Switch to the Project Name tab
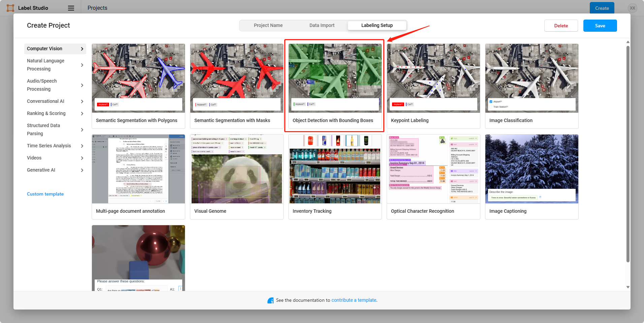644x323 pixels. tap(268, 25)
